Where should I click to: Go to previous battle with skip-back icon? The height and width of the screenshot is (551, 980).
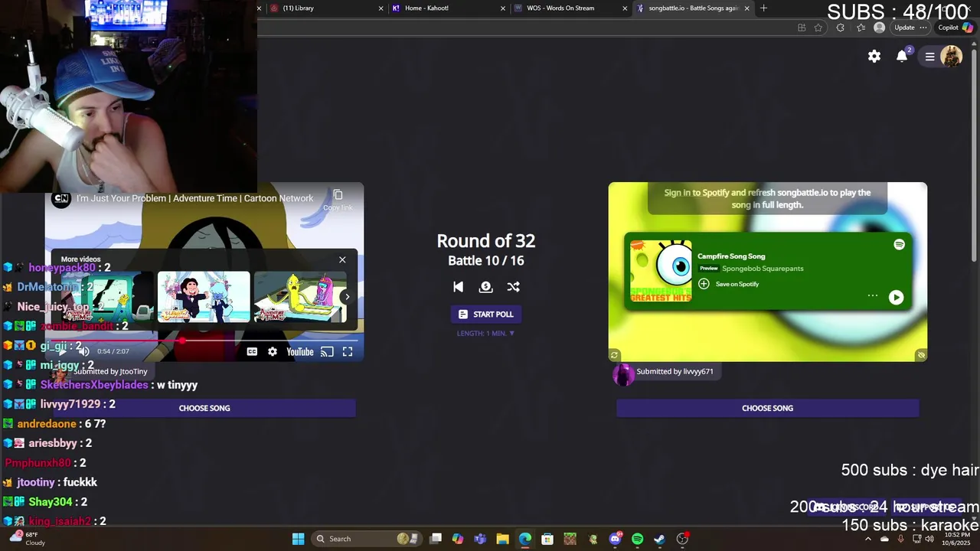(458, 286)
